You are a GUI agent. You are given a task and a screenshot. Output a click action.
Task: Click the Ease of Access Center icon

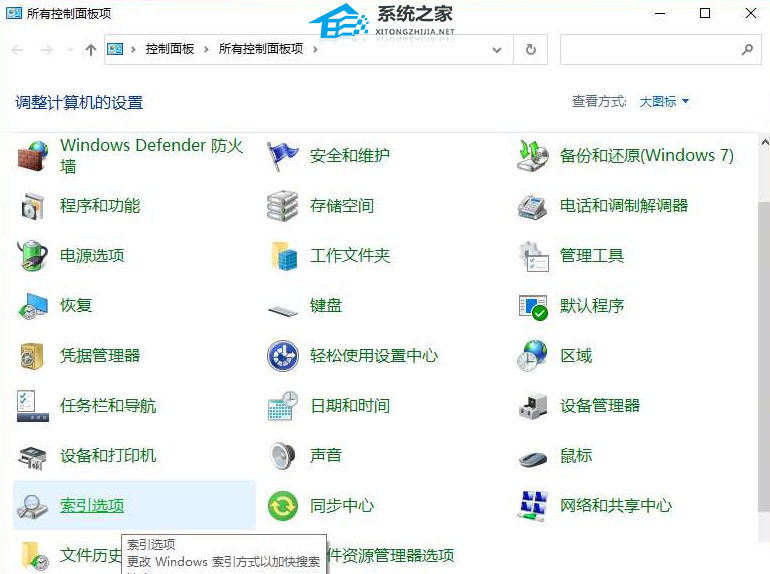click(x=283, y=355)
